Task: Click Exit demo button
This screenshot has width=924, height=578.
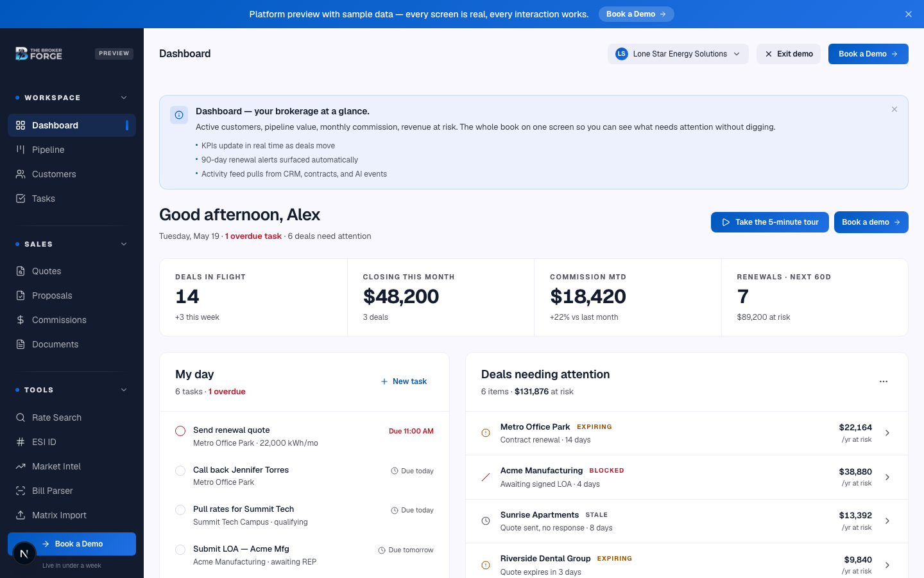Action: pos(789,54)
